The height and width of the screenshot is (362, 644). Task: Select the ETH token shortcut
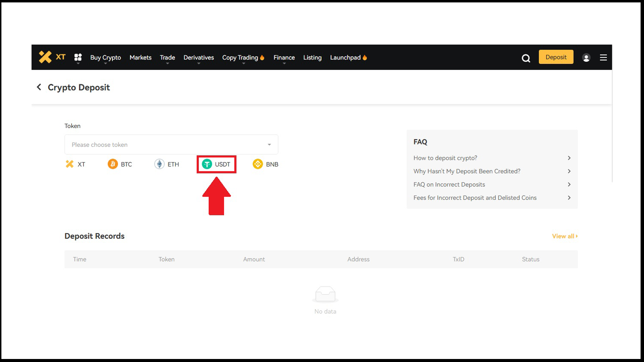coord(167,164)
